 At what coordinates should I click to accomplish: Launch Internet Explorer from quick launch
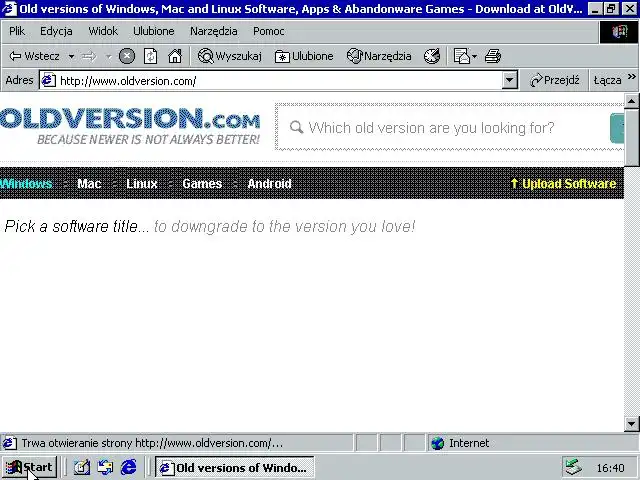point(129,467)
